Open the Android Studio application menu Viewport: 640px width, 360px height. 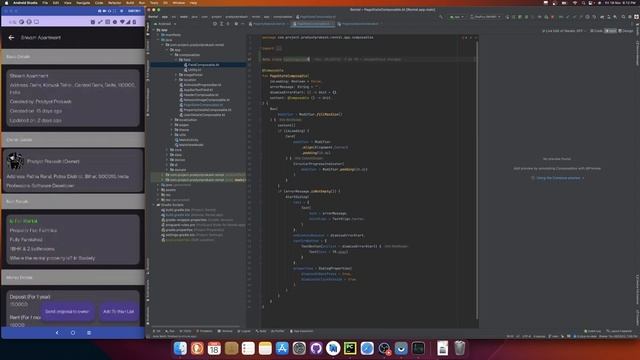coord(25,2)
